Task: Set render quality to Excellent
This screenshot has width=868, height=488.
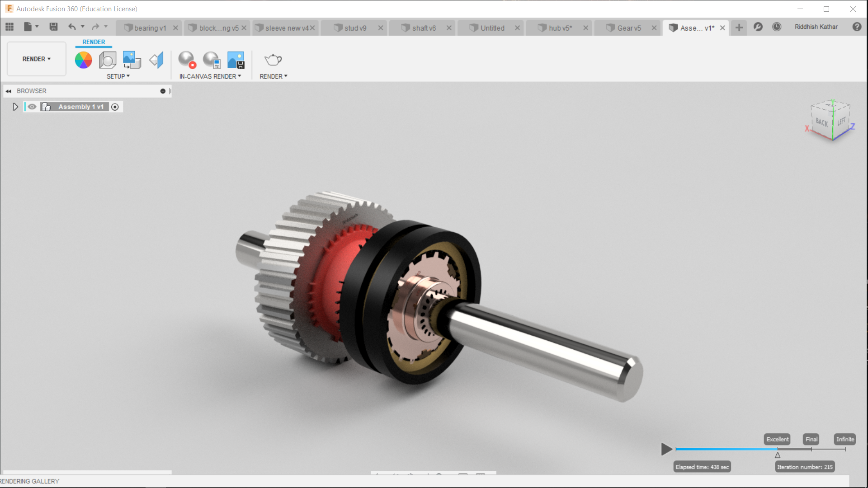Action: [x=777, y=439]
